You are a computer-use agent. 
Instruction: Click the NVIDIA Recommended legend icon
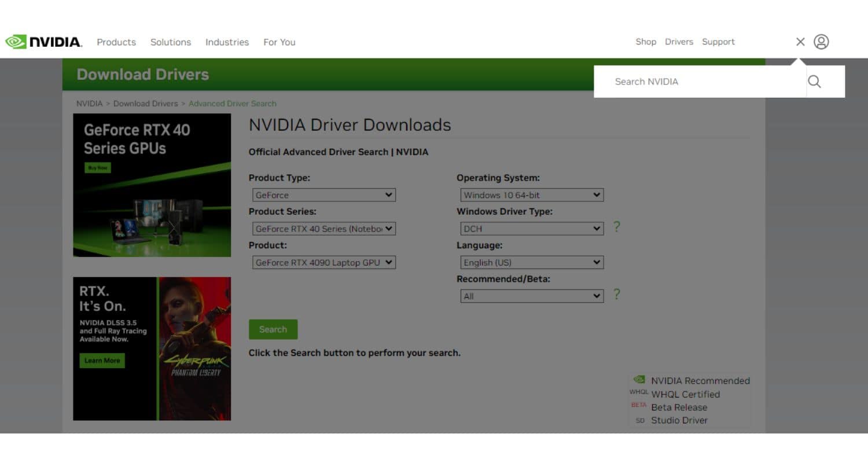639,380
